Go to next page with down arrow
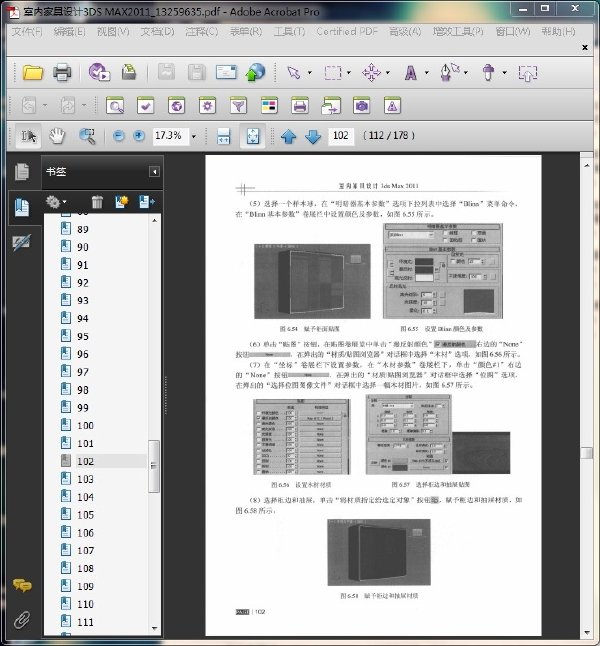The height and width of the screenshot is (646, 600). (x=313, y=136)
